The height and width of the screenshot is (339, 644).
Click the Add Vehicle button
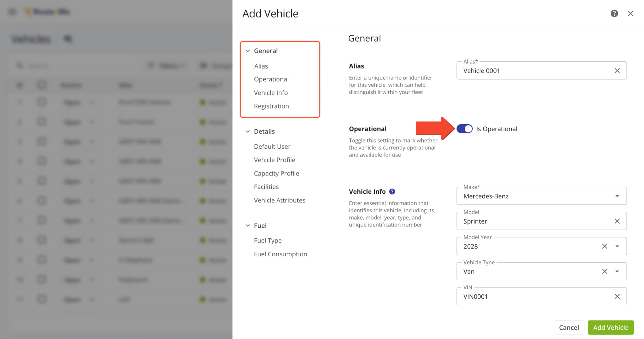(x=610, y=327)
